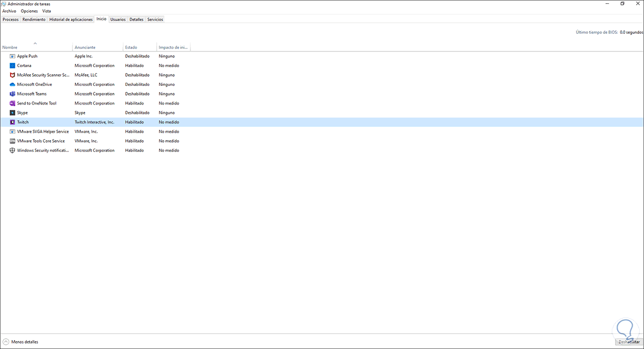Select VMware Tools Core Service name text

point(41,141)
